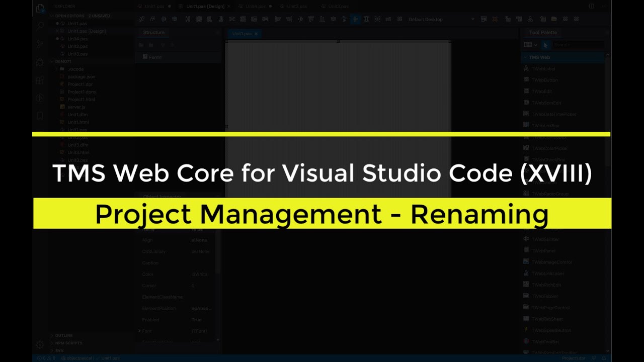Close the inner Unit1.pas designer tab
Viewport: 644px width, 362px height.
[x=256, y=34]
